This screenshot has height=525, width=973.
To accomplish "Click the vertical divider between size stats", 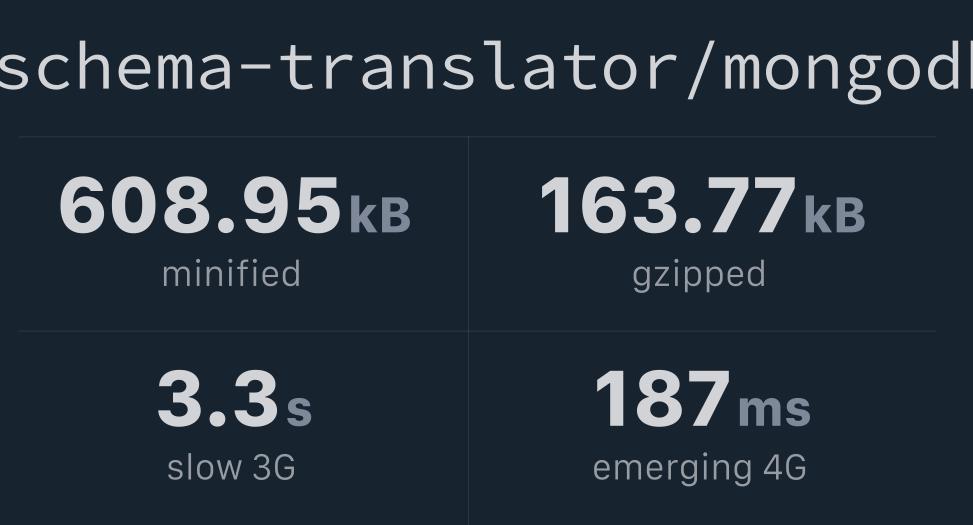I will click(469, 234).
